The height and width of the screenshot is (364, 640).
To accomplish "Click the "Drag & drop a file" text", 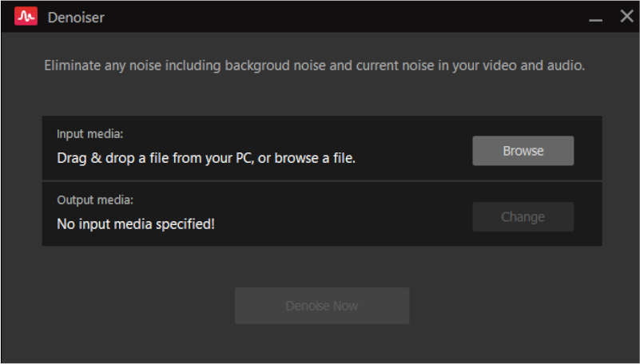I will [205, 158].
